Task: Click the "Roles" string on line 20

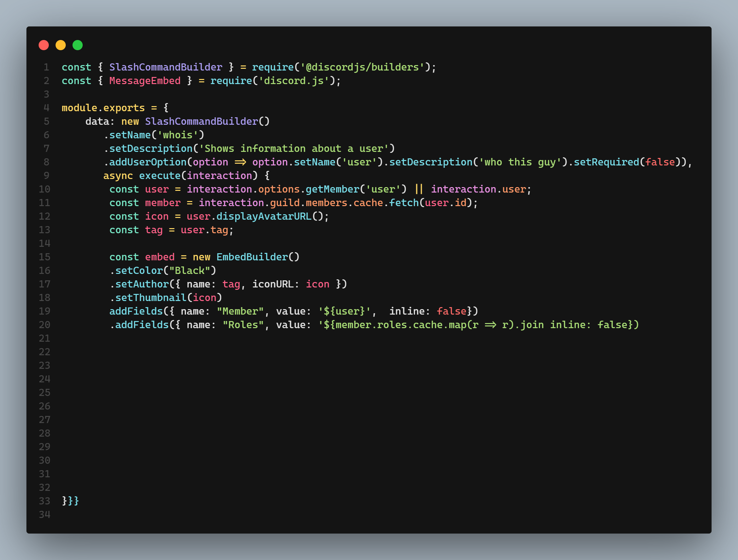Action: coord(243,325)
